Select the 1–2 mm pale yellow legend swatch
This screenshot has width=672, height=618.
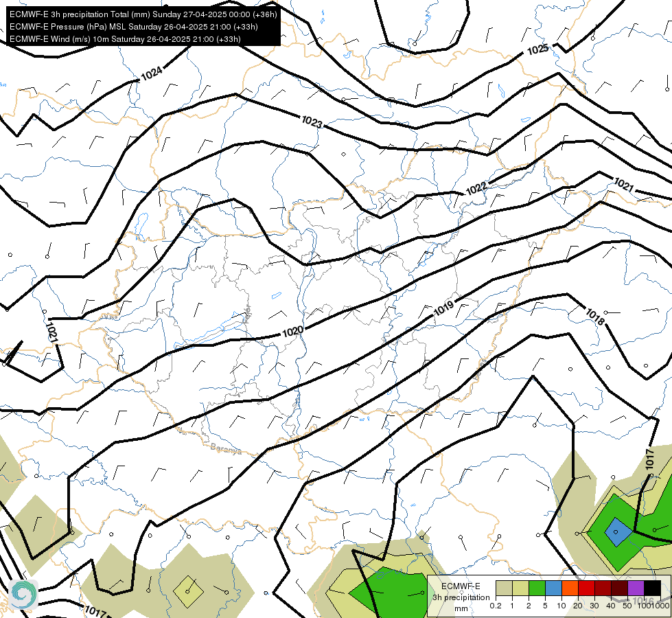[520, 588]
